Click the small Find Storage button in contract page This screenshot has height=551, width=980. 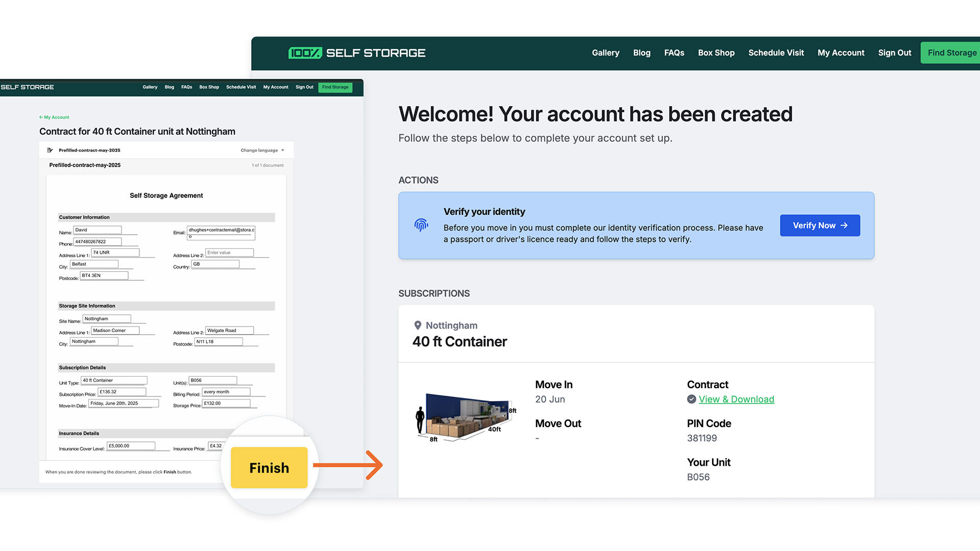point(335,87)
